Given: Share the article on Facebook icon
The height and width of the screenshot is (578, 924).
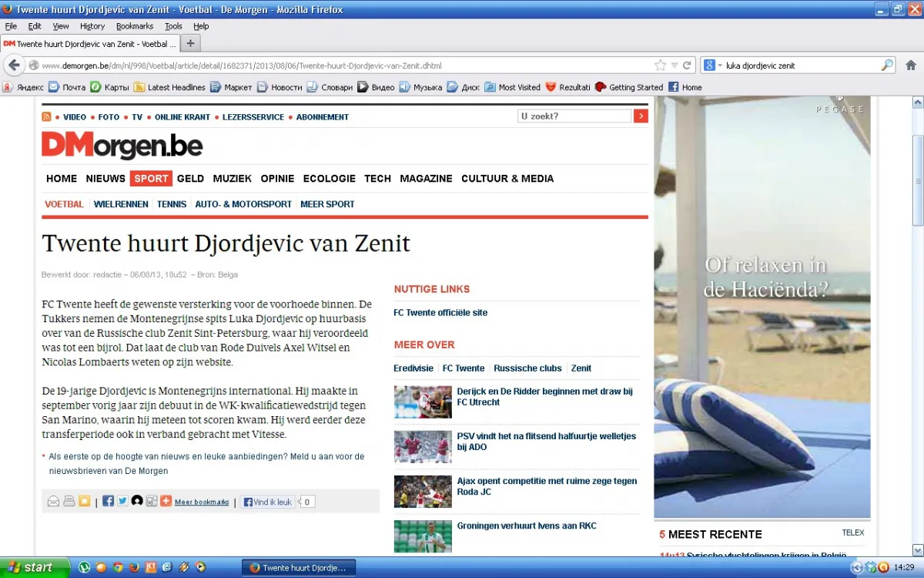Looking at the screenshot, I should click(108, 501).
